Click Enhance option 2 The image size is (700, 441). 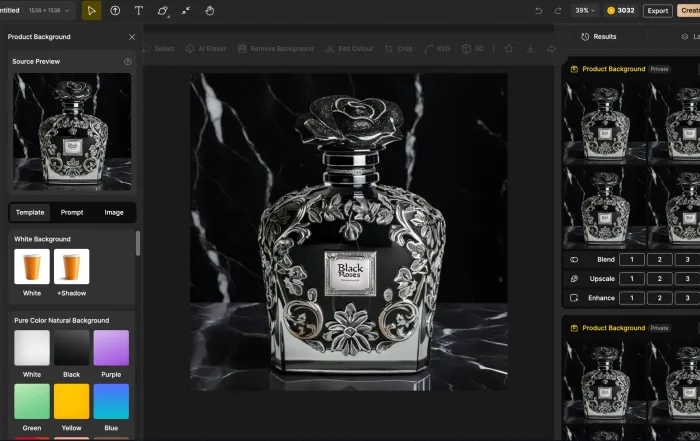click(x=659, y=298)
